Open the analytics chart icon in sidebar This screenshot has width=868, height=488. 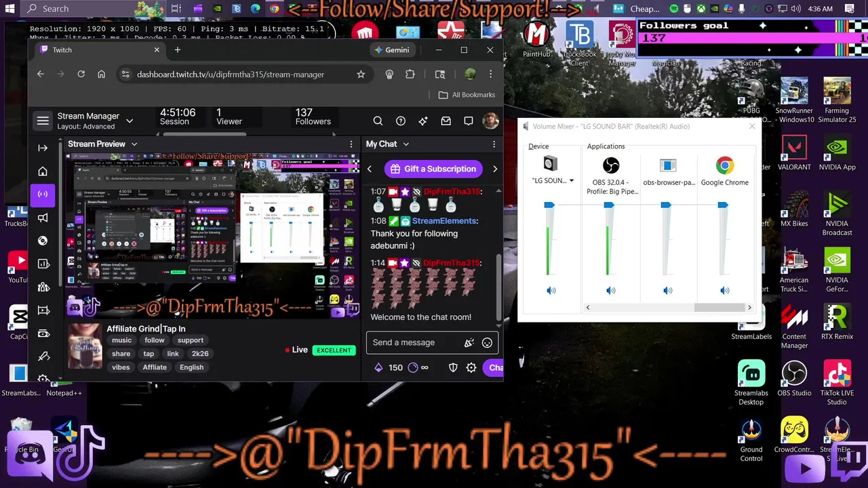pyautogui.click(x=43, y=264)
